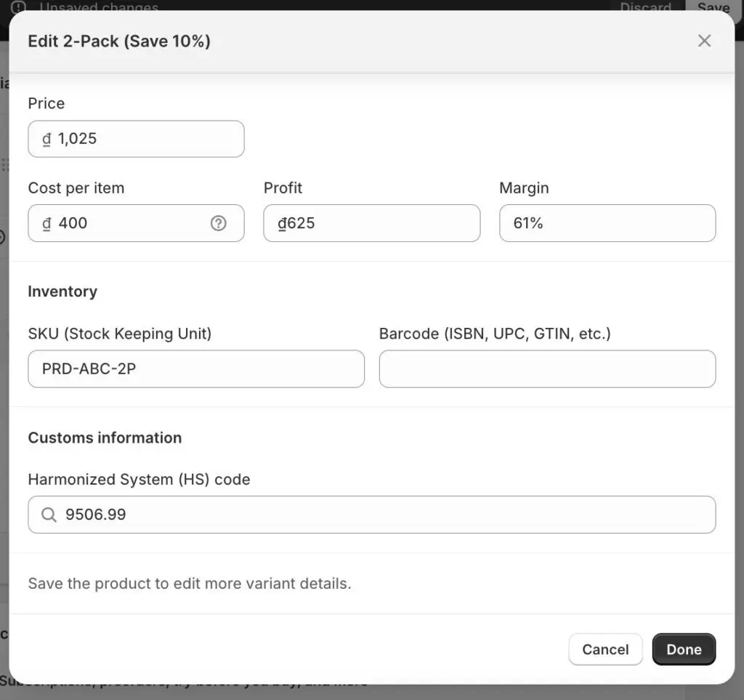Click the Profit field showing đ625
Image resolution: width=744 pixels, height=700 pixels.
[371, 223]
